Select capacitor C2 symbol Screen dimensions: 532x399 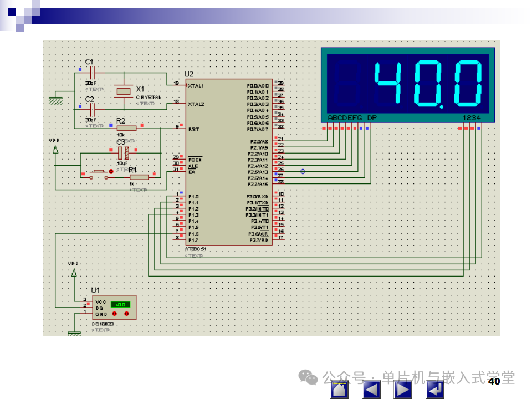[x=93, y=110]
